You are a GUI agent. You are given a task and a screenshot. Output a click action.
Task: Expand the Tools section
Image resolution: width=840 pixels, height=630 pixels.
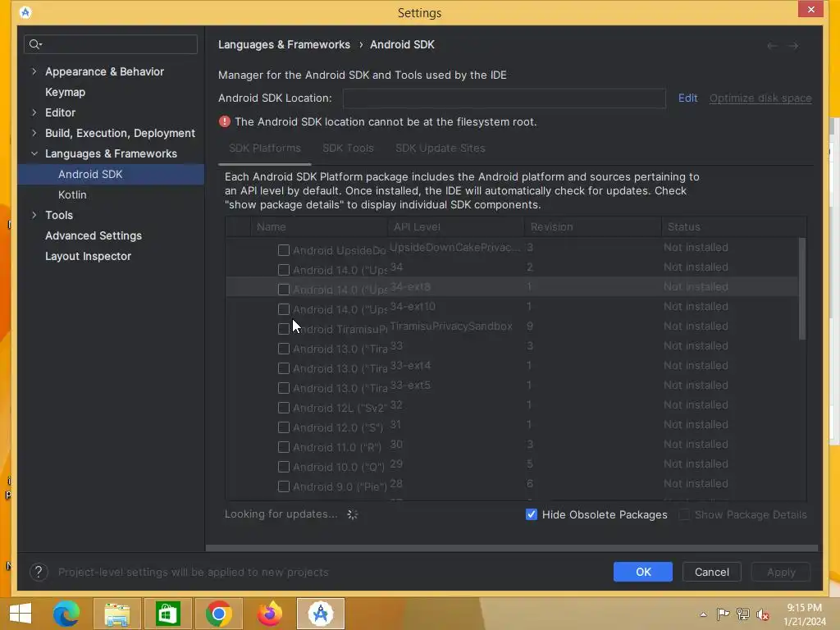34,215
